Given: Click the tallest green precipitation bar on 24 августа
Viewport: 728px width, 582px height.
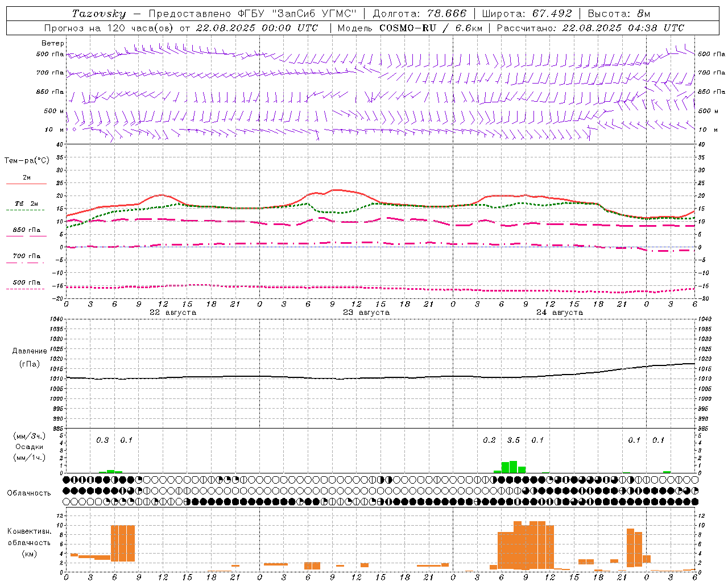Looking at the screenshot, I should 514,467.
